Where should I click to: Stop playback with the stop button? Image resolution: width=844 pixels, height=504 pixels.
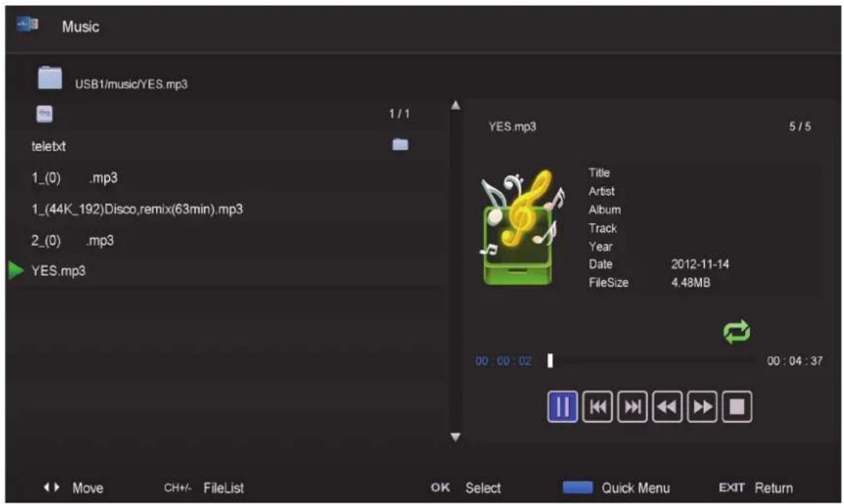pyautogui.click(x=737, y=407)
